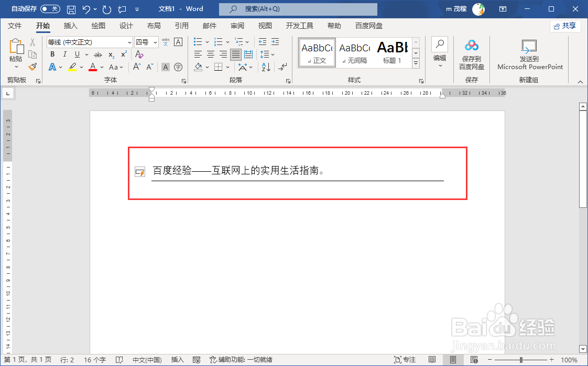Screen dimensions: 588x366
Task: Toggle italic formatting
Action: [x=65, y=54]
